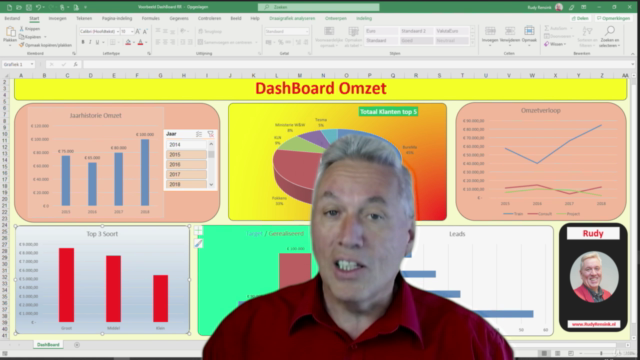Open the Bestand menu

[12, 18]
